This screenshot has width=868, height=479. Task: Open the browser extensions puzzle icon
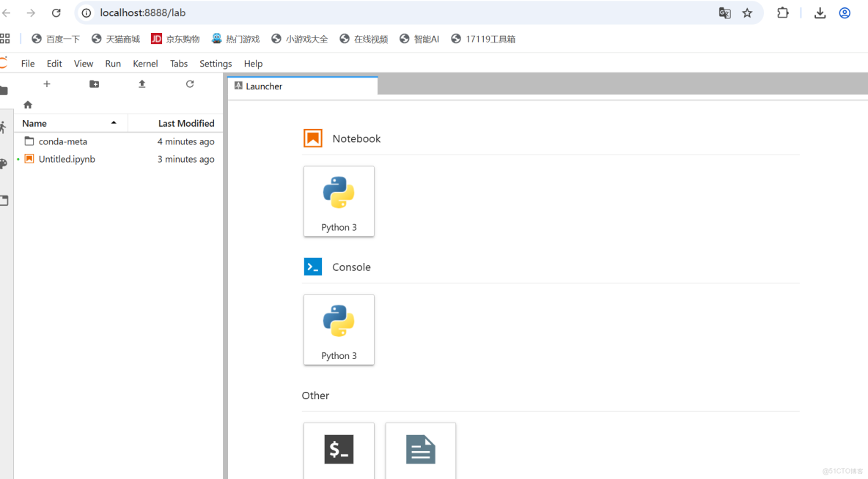tap(783, 12)
